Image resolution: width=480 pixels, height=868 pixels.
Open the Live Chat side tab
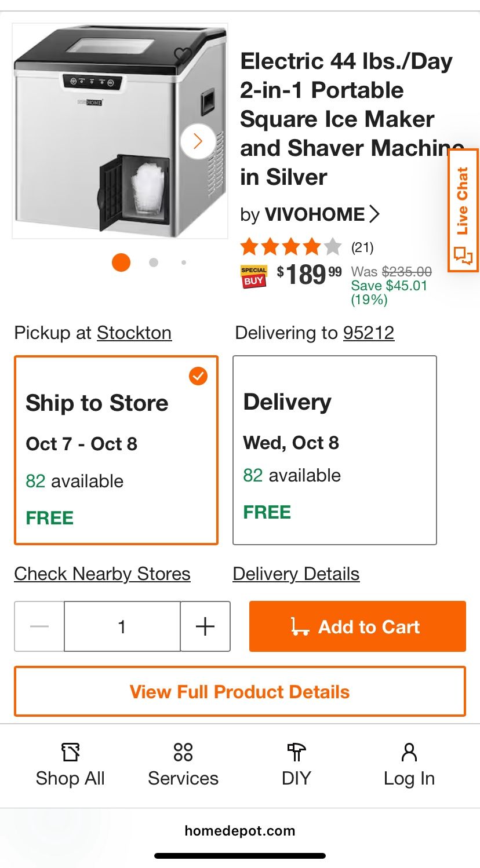(x=463, y=210)
